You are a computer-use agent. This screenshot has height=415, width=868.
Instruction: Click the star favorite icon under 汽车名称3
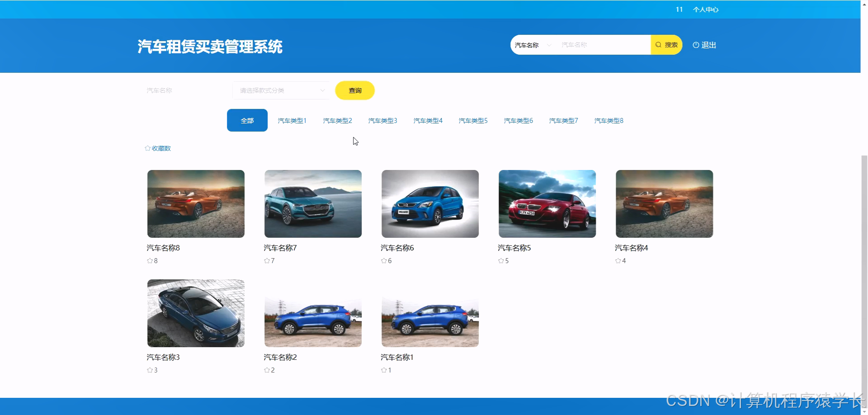point(149,370)
